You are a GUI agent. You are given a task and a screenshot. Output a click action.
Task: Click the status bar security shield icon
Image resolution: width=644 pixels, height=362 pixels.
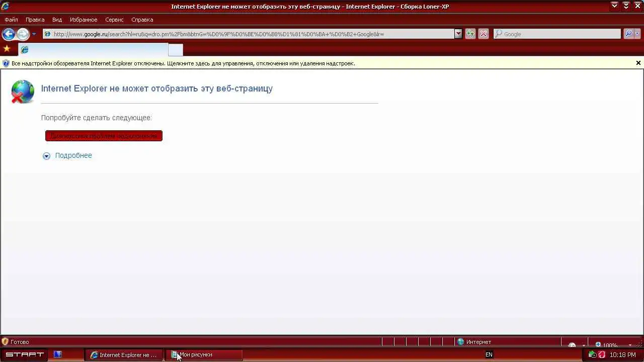pyautogui.click(x=5, y=342)
